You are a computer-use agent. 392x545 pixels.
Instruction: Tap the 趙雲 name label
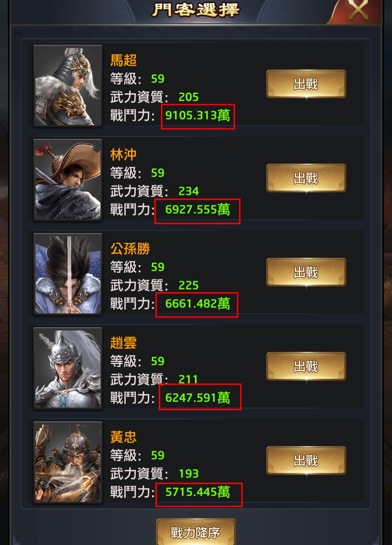[123, 343]
